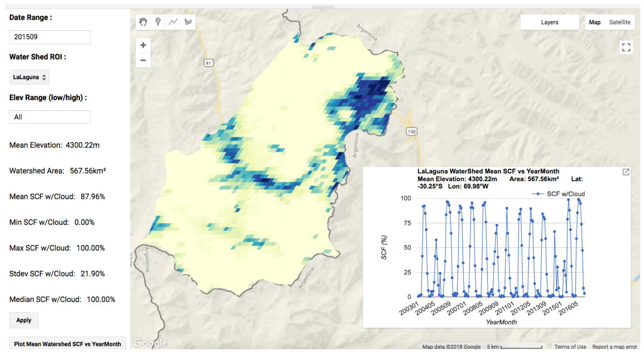
Task: Switch to Map view type
Action: pos(595,22)
